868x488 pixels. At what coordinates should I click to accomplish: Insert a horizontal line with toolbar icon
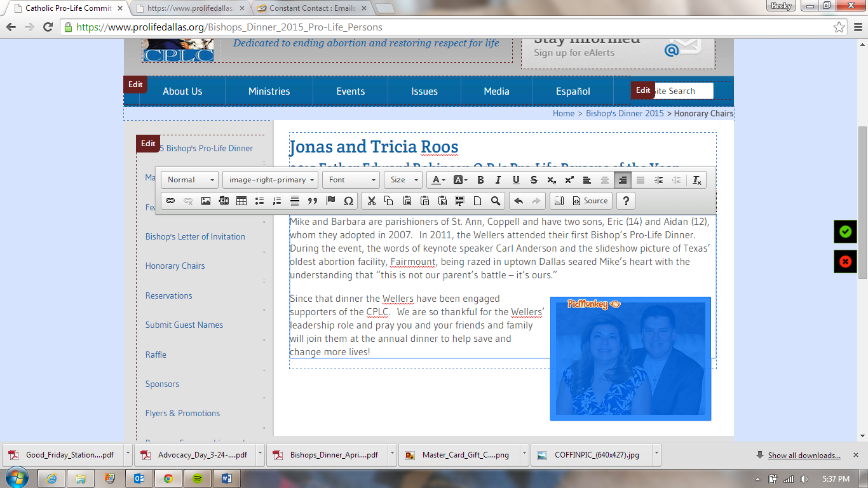click(x=295, y=201)
